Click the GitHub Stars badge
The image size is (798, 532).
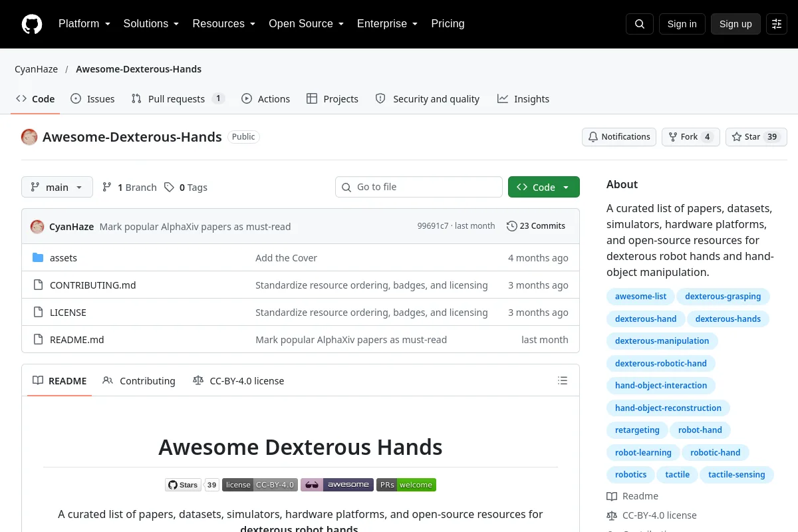[183, 485]
